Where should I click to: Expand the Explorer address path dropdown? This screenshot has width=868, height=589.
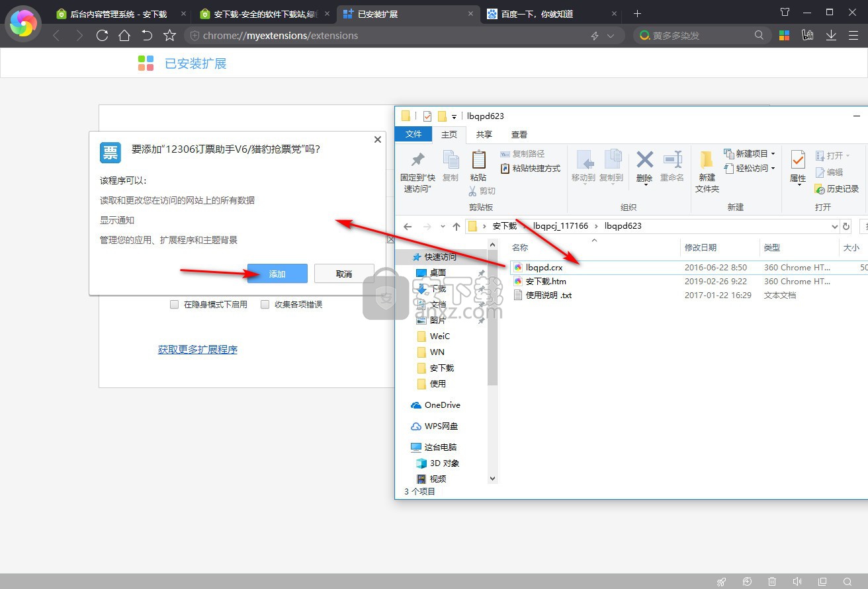pyautogui.click(x=834, y=226)
